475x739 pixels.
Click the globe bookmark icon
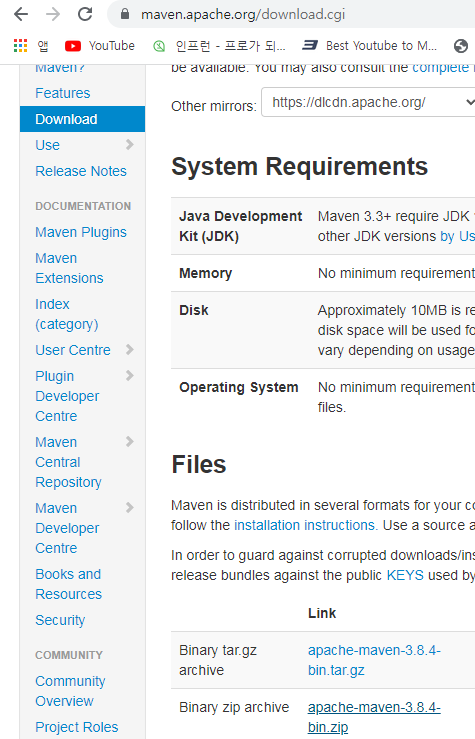pyautogui.click(x=460, y=46)
